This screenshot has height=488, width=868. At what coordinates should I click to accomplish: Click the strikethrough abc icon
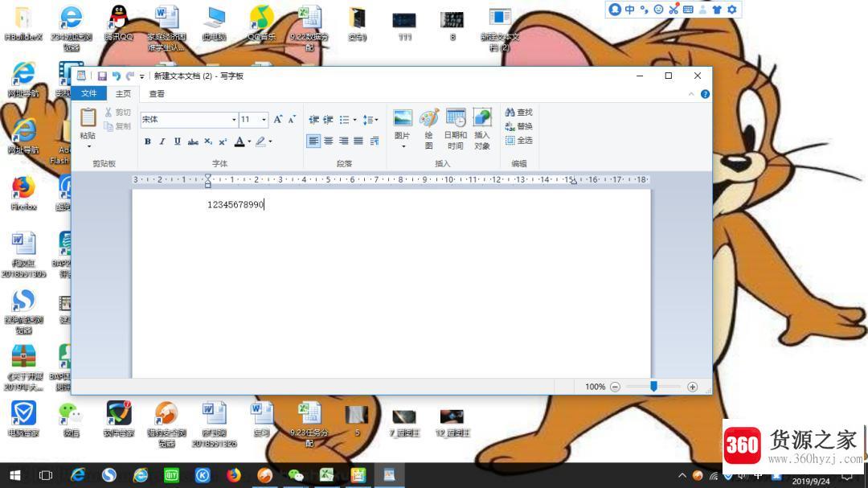coord(193,141)
